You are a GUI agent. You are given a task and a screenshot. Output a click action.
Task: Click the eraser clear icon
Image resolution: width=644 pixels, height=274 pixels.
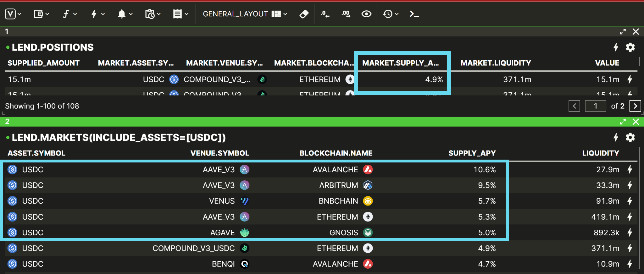[304, 14]
